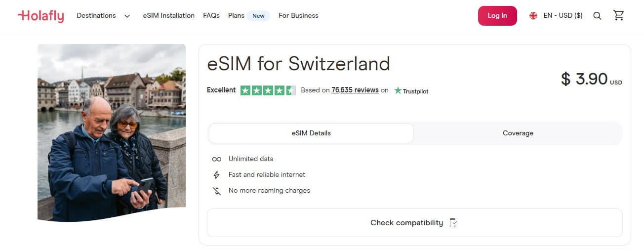
Task: Click the Holafly logo
Action: coord(41,16)
